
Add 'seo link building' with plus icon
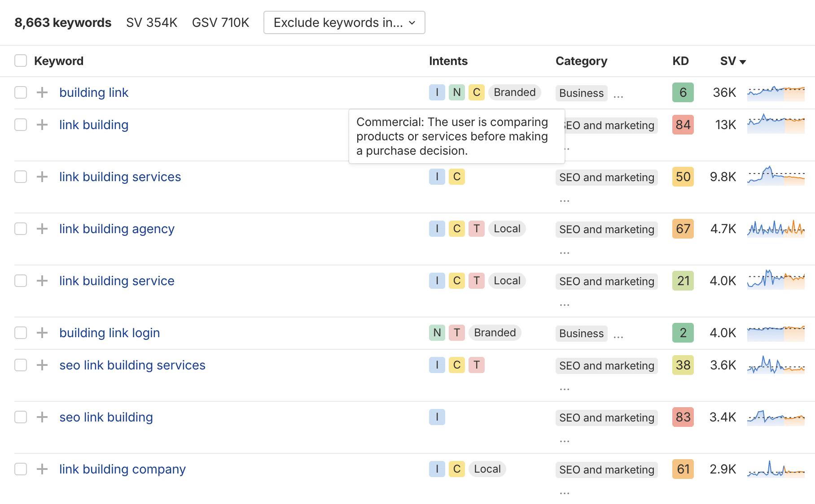pos(42,417)
